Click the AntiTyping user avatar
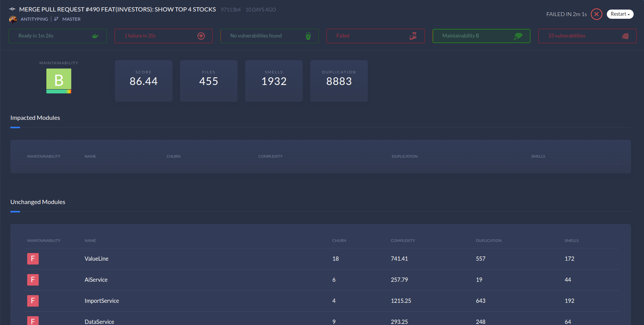The height and width of the screenshot is (325, 644). [x=13, y=19]
